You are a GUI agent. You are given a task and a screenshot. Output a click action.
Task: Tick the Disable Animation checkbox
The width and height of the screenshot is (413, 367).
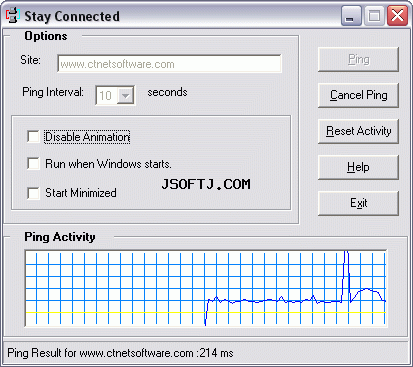tap(33, 136)
